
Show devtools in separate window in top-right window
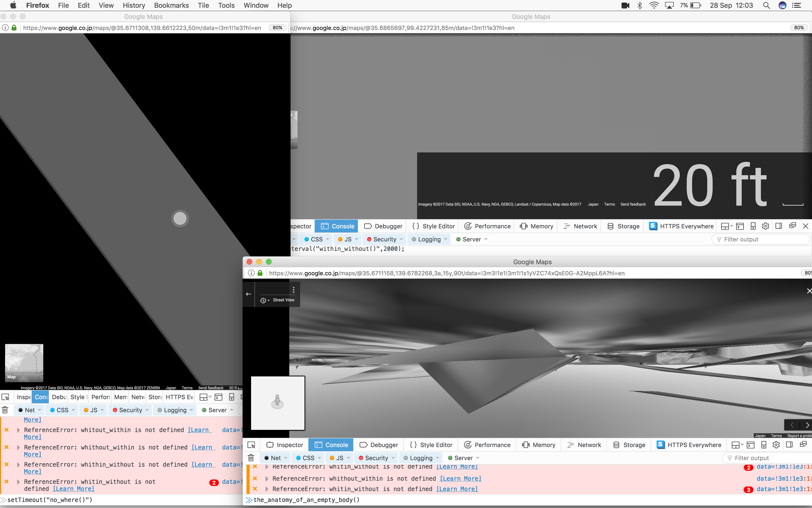(x=792, y=226)
